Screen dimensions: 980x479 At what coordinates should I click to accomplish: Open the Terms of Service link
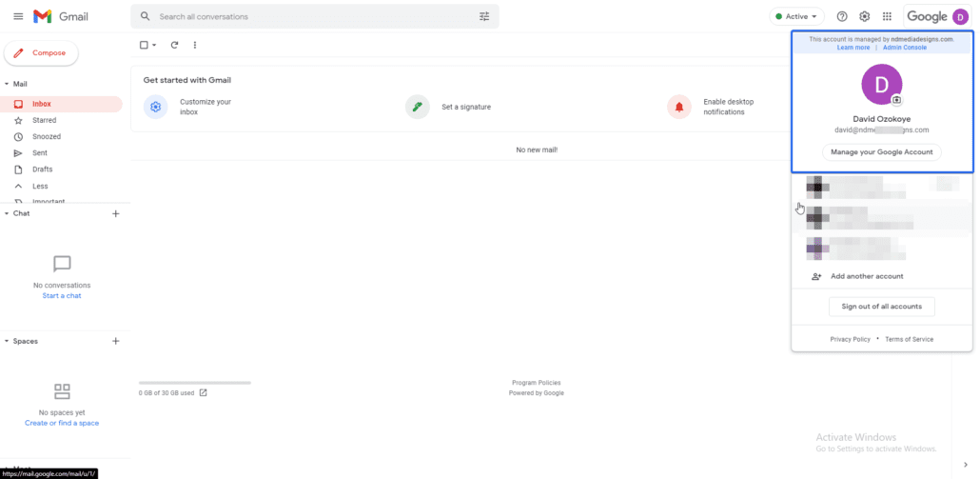click(x=909, y=340)
